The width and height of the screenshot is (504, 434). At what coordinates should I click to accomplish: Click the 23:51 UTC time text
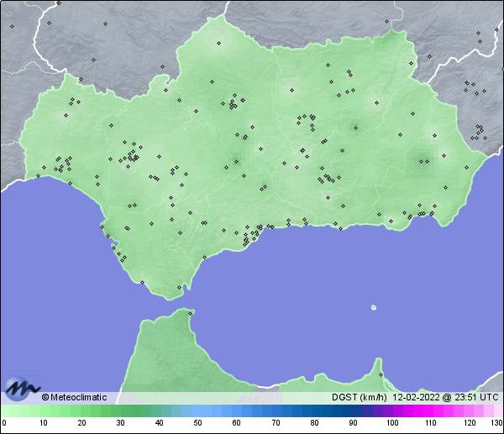[x=476, y=397]
